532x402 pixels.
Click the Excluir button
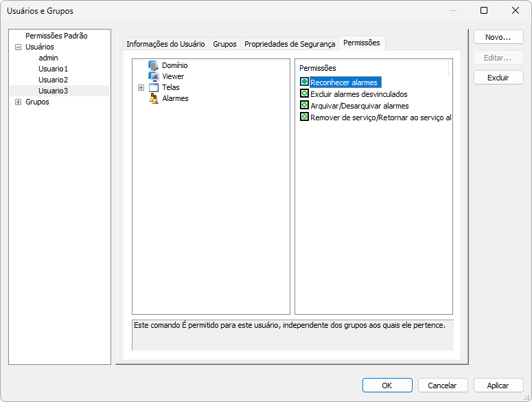[x=498, y=78]
